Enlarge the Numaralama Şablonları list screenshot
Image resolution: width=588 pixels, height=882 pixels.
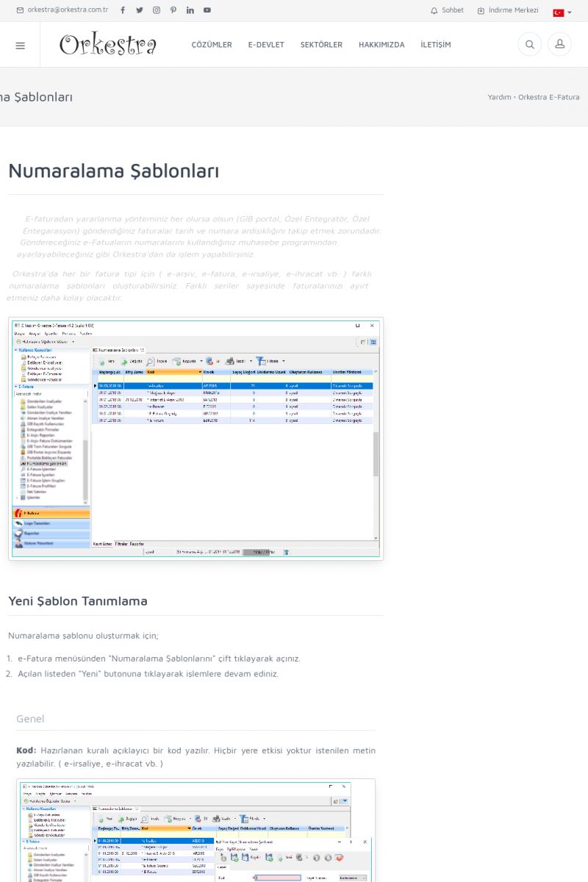pos(196,439)
